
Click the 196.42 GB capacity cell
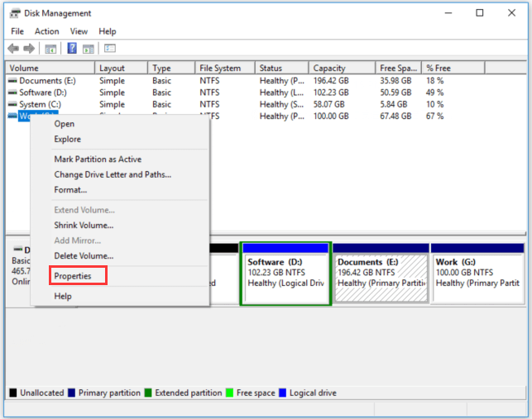click(331, 81)
